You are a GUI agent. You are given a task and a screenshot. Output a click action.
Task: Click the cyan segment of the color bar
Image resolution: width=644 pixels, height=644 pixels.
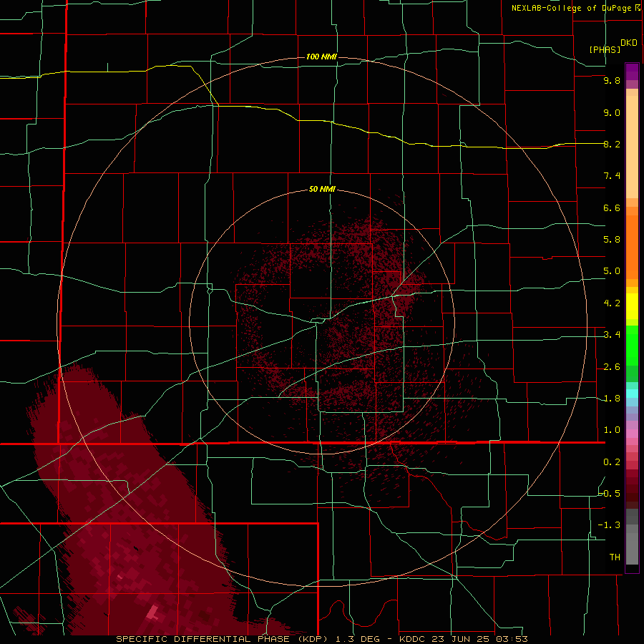pyautogui.click(x=632, y=394)
